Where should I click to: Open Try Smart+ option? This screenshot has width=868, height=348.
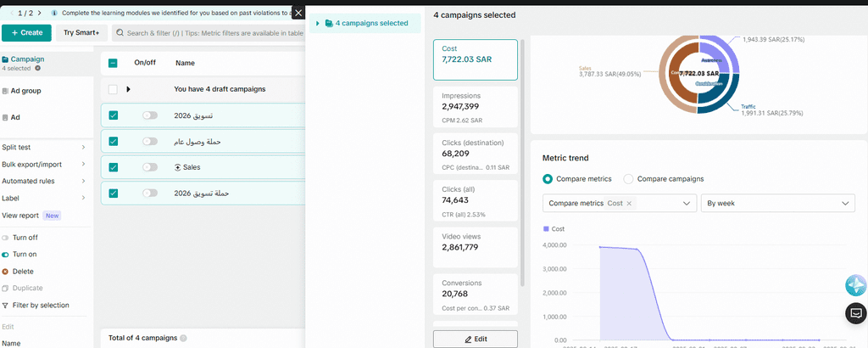click(x=81, y=33)
